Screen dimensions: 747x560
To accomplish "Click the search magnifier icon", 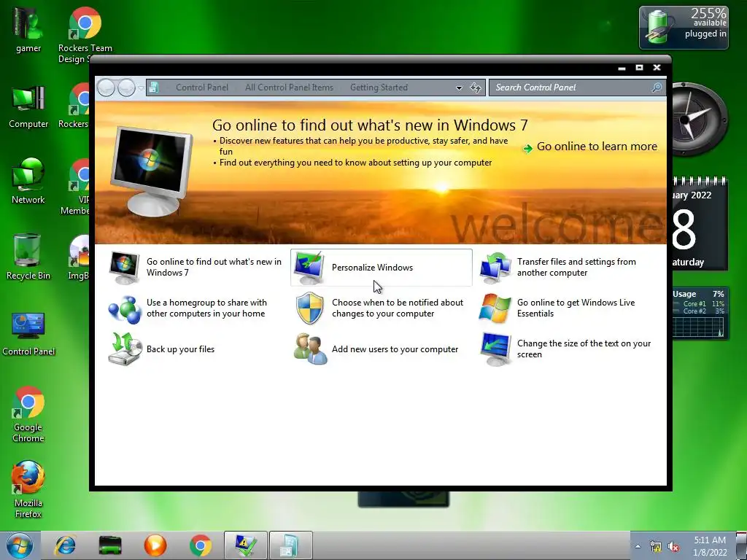I will coord(657,87).
